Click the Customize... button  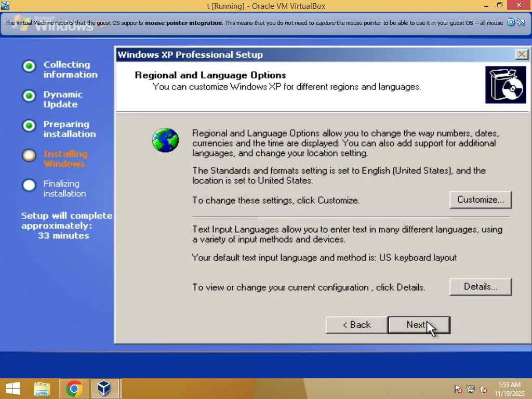pos(481,200)
